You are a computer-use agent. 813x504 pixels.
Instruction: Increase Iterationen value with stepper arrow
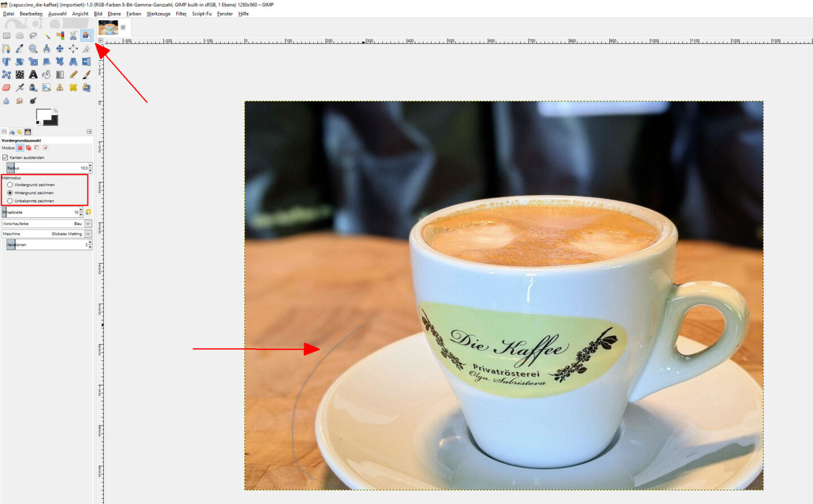click(x=90, y=242)
